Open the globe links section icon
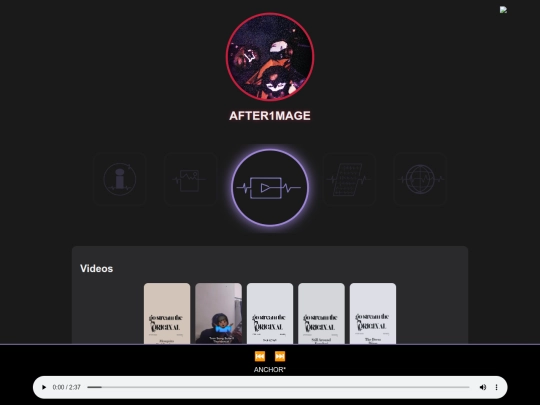Viewport: 540px width, 405px height. pyautogui.click(x=420, y=179)
